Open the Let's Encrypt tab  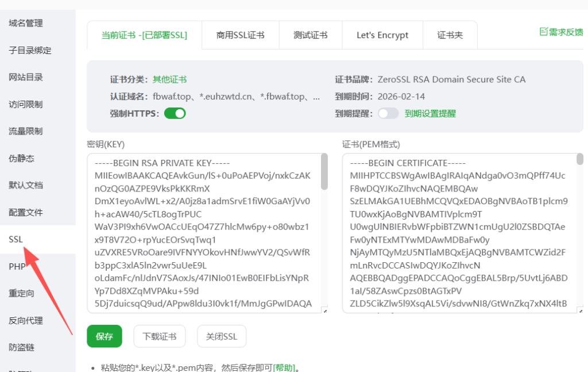[382, 35]
